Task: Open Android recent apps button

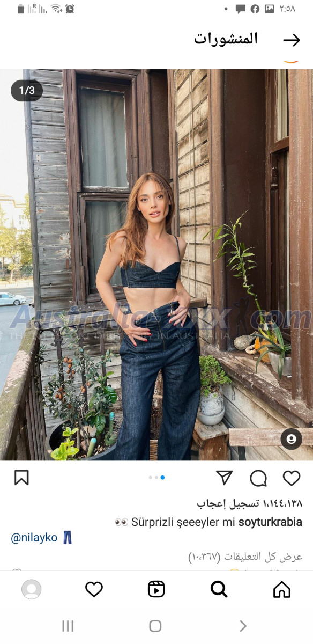Action: point(68,626)
